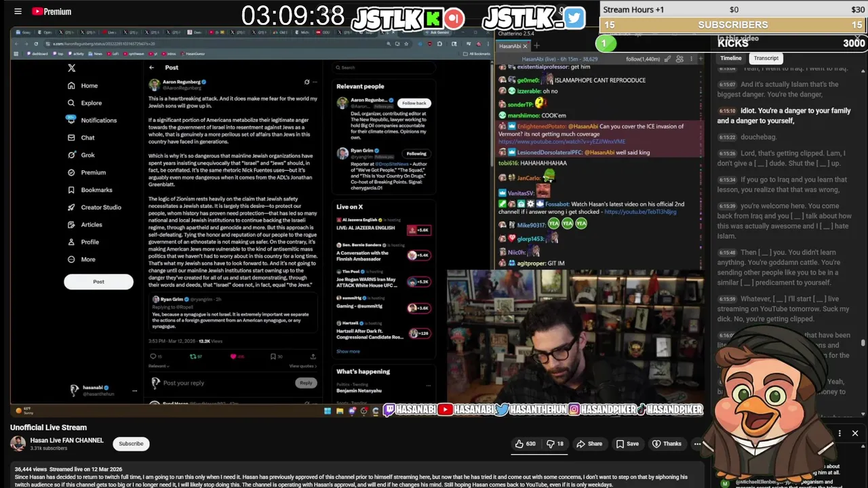This screenshot has height=488, width=868.
Task: Click Grok icon on Aaron Regunberg's post
Action: click(x=307, y=82)
